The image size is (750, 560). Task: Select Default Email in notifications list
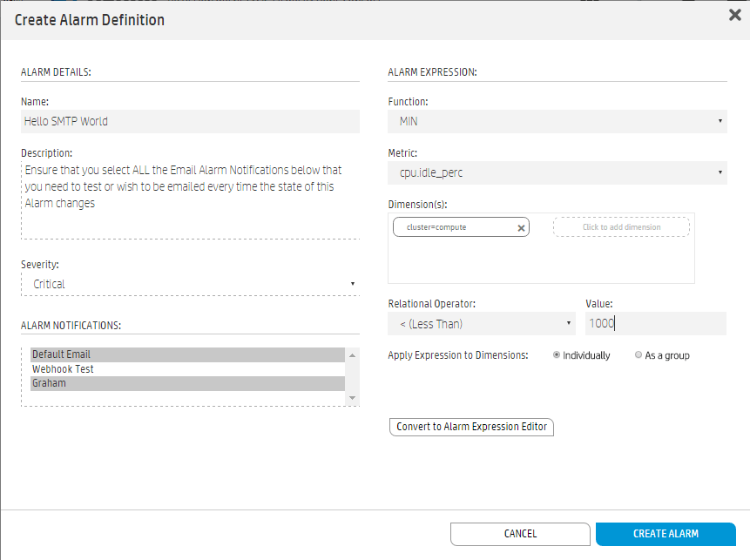tap(187, 354)
